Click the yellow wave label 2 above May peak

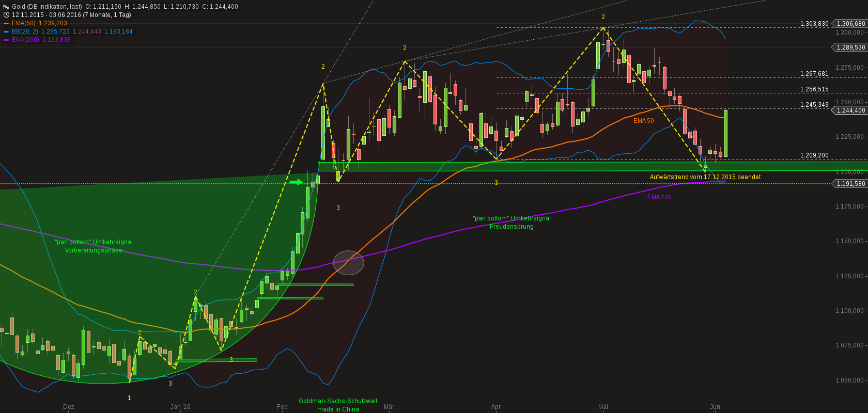click(603, 17)
